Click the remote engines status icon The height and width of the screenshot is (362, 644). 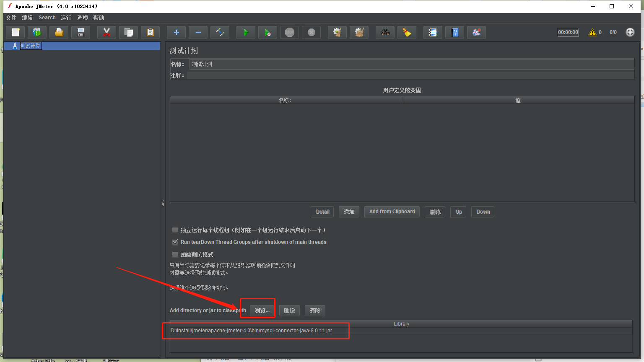click(630, 32)
